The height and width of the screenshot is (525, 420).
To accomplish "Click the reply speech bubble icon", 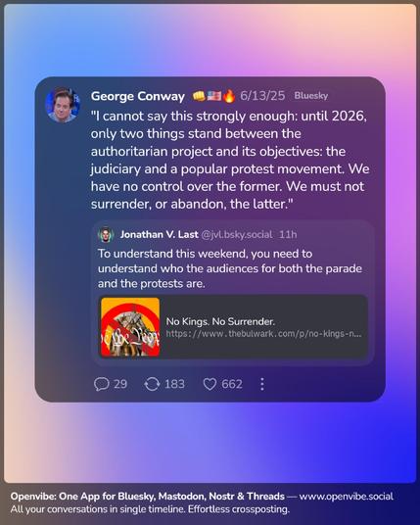I will [x=102, y=384].
